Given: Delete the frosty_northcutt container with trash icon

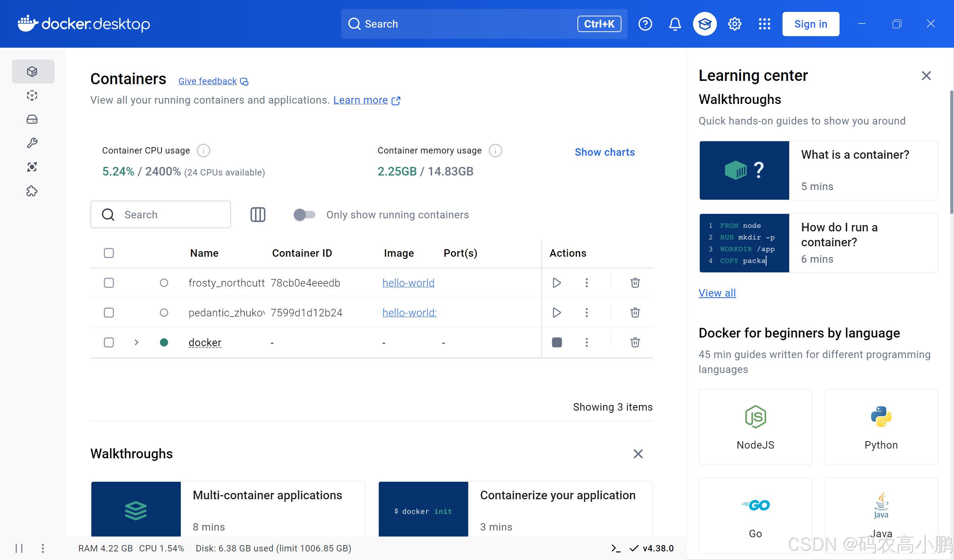Looking at the screenshot, I should 635,283.
